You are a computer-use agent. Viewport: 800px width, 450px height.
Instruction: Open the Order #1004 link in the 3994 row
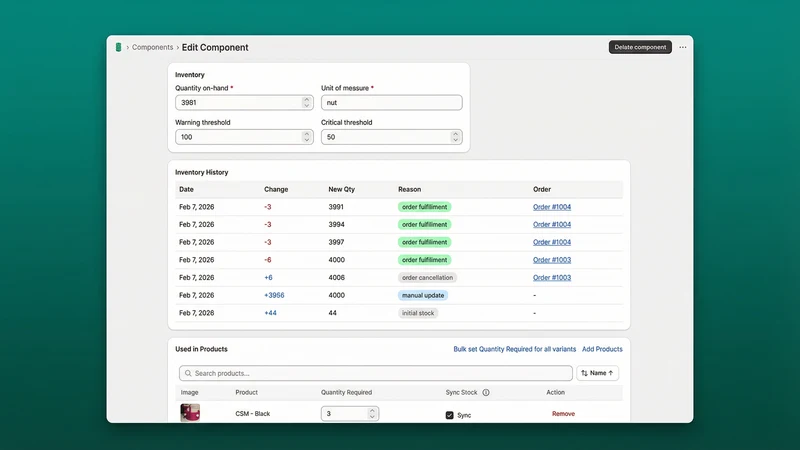552,224
